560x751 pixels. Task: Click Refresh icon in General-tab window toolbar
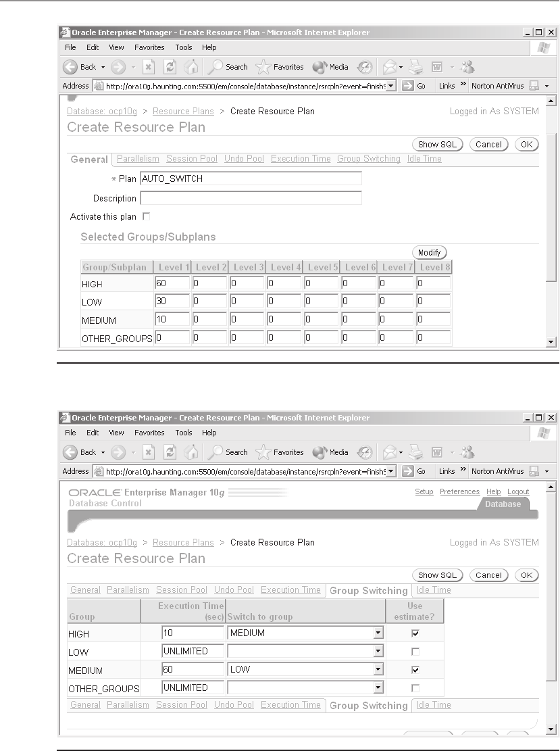(x=170, y=67)
